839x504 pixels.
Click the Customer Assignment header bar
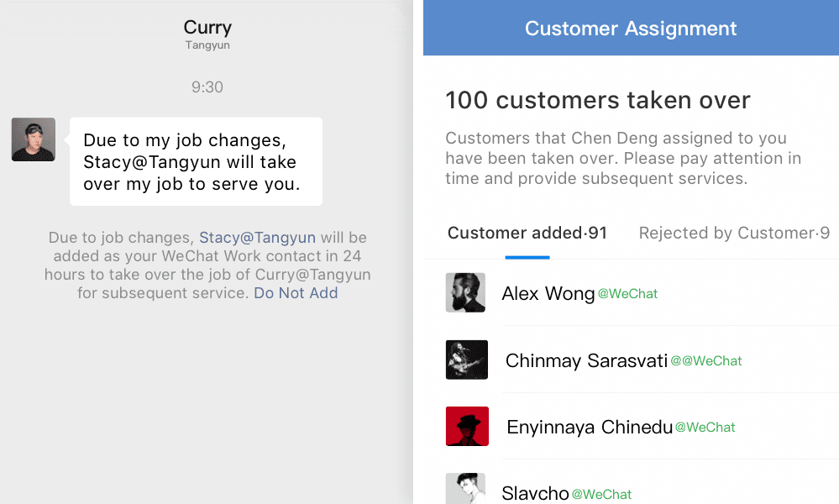(631, 28)
